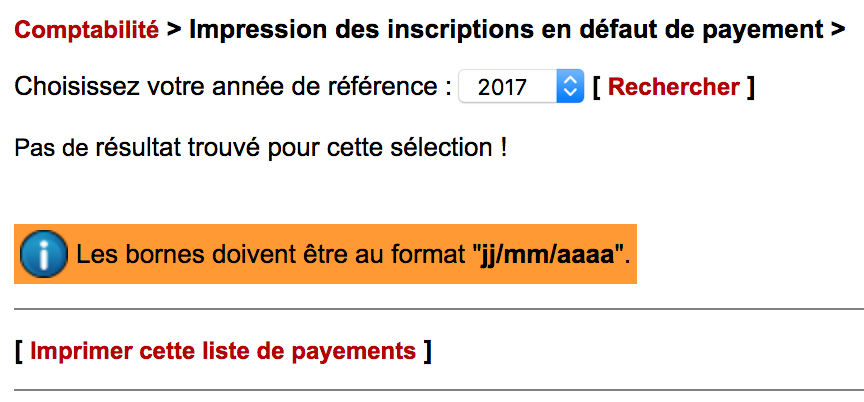Click the Pas de résultat trouvé message
This screenshot has width=864, height=402.
point(260,149)
